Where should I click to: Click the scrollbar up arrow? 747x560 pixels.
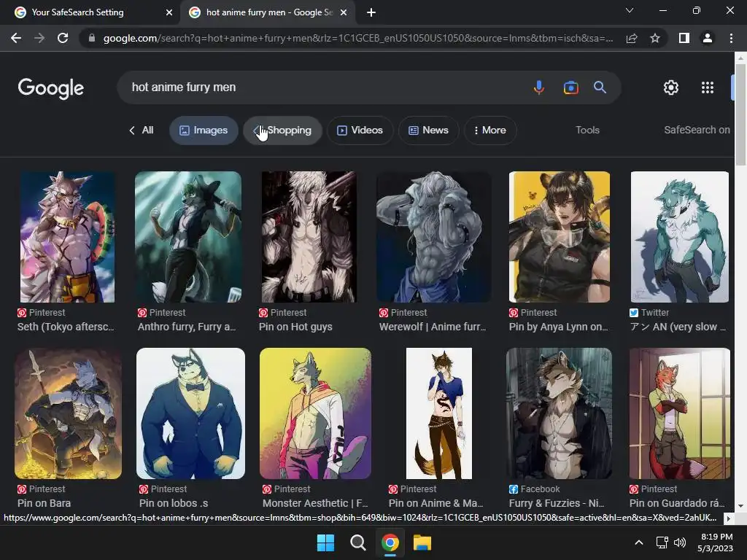pyautogui.click(x=741, y=58)
